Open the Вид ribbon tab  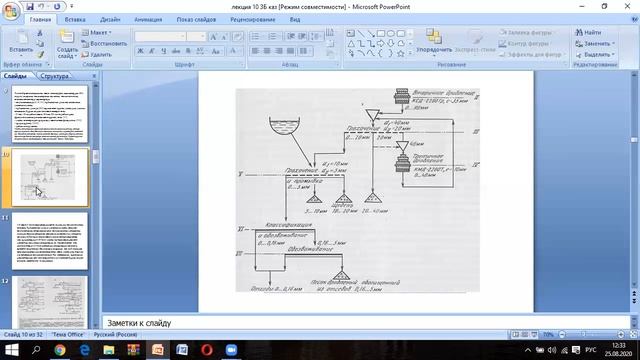295,20
